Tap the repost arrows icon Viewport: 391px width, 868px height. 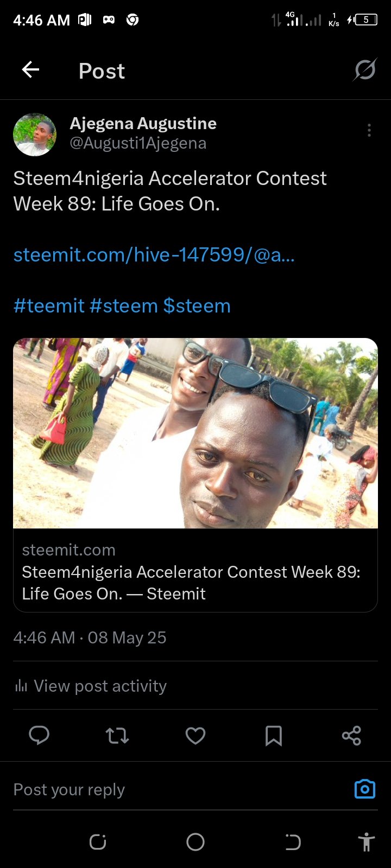point(117,736)
